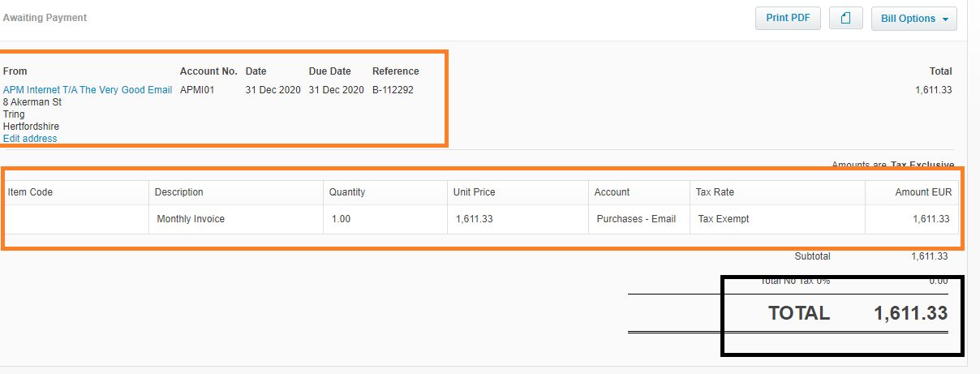
Task: Select the Monthly Invoice description cell
Action: (x=236, y=219)
